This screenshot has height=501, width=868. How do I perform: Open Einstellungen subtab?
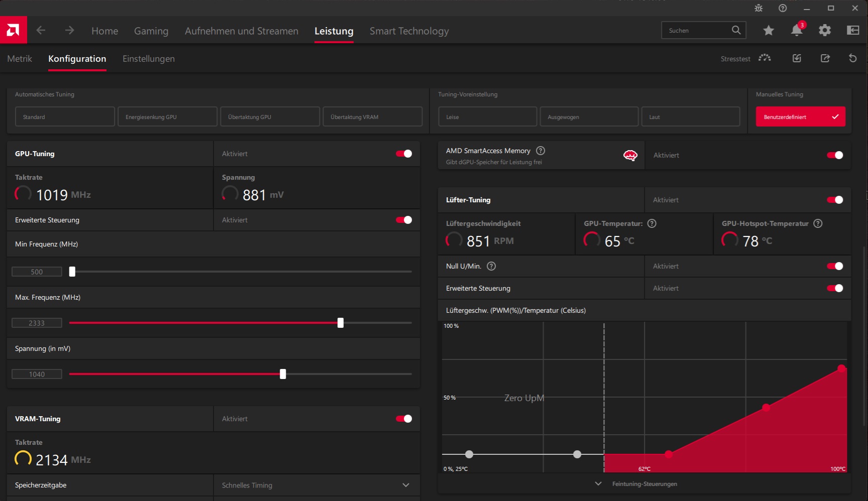pos(149,59)
